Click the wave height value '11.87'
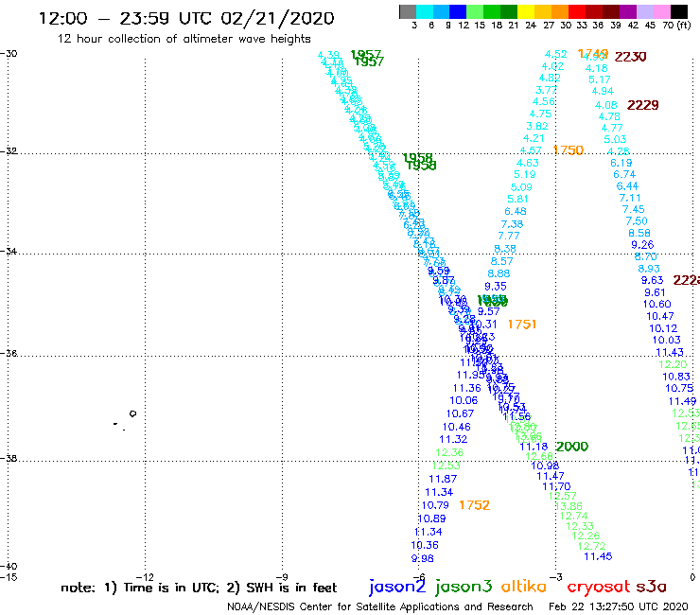 (443, 479)
